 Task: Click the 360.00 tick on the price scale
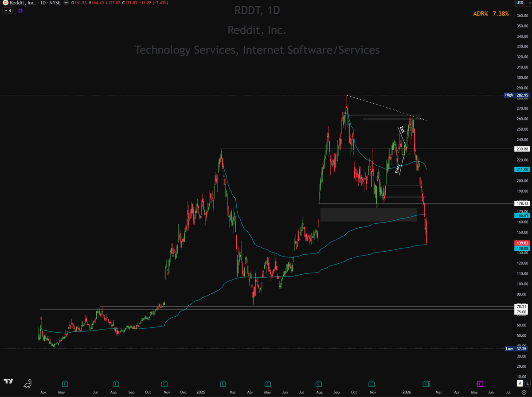[522, 16]
